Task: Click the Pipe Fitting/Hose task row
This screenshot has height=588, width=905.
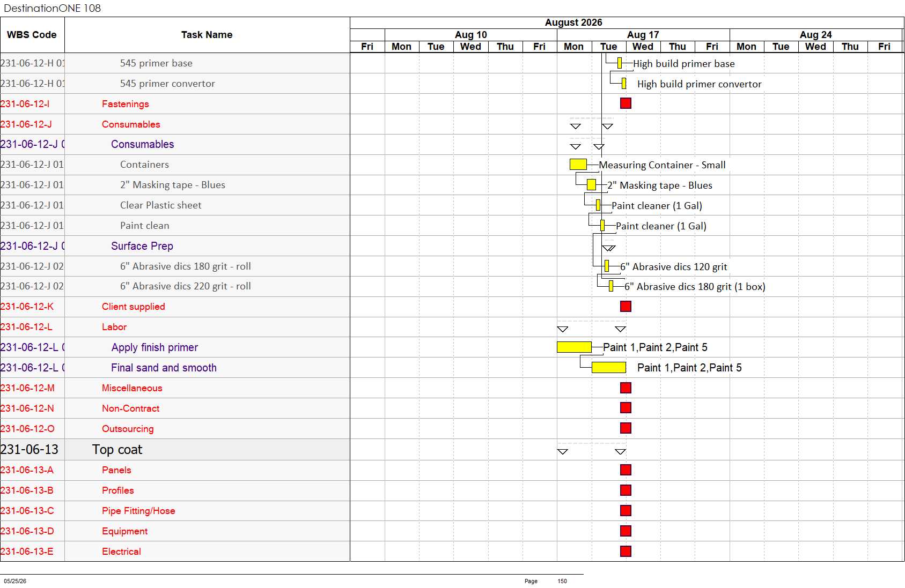Action: click(x=175, y=511)
